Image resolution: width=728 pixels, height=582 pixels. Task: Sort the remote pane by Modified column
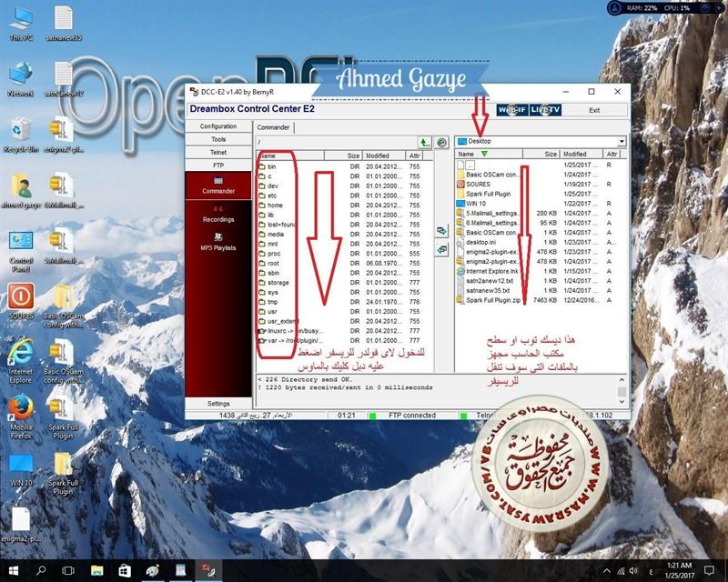[x=383, y=156]
